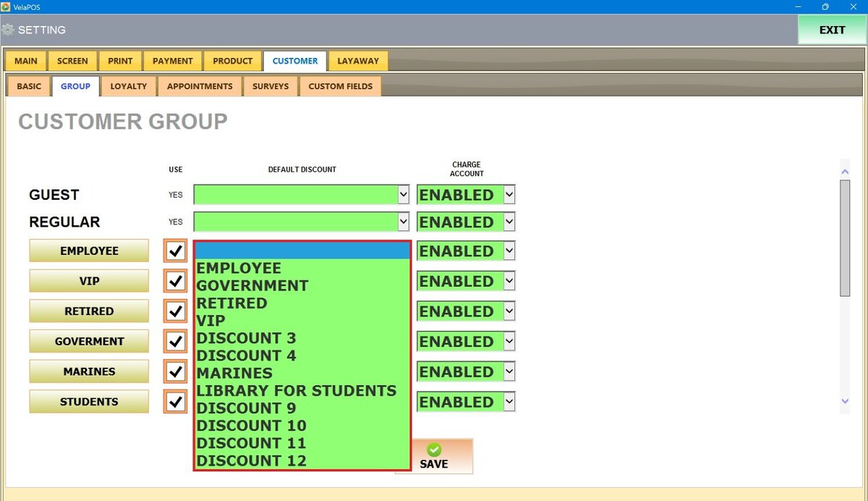This screenshot has height=501, width=868.
Task: Click the vertical scrollbar thumb
Action: [x=844, y=238]
